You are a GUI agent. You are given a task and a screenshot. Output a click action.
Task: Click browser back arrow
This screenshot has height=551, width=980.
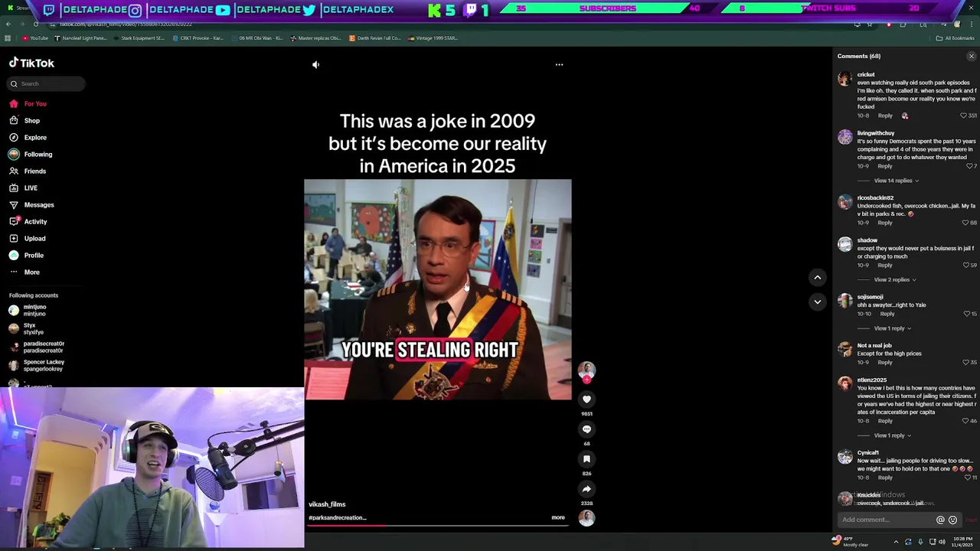[8, 24]
